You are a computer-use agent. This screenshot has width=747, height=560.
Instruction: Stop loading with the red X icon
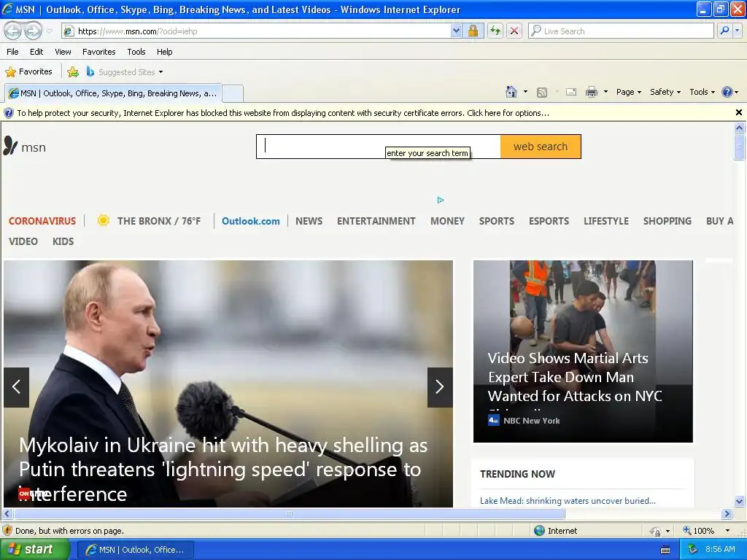[x=514, y=31]
